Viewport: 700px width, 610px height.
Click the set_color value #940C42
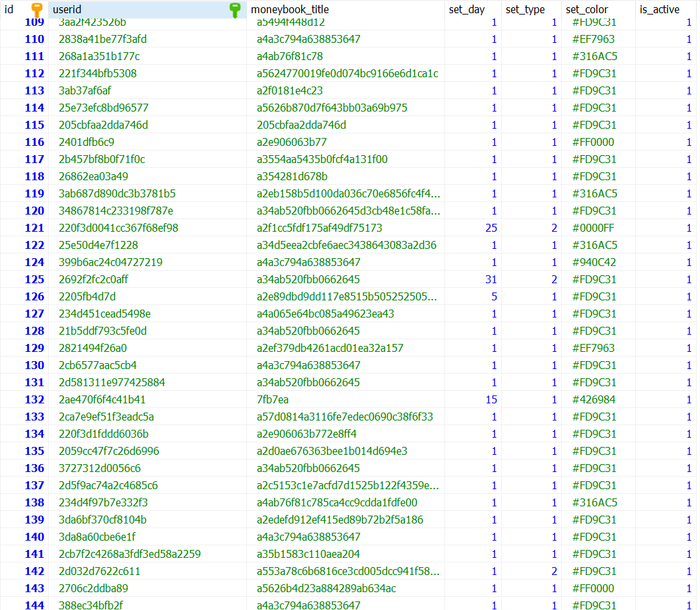(594, 262)
